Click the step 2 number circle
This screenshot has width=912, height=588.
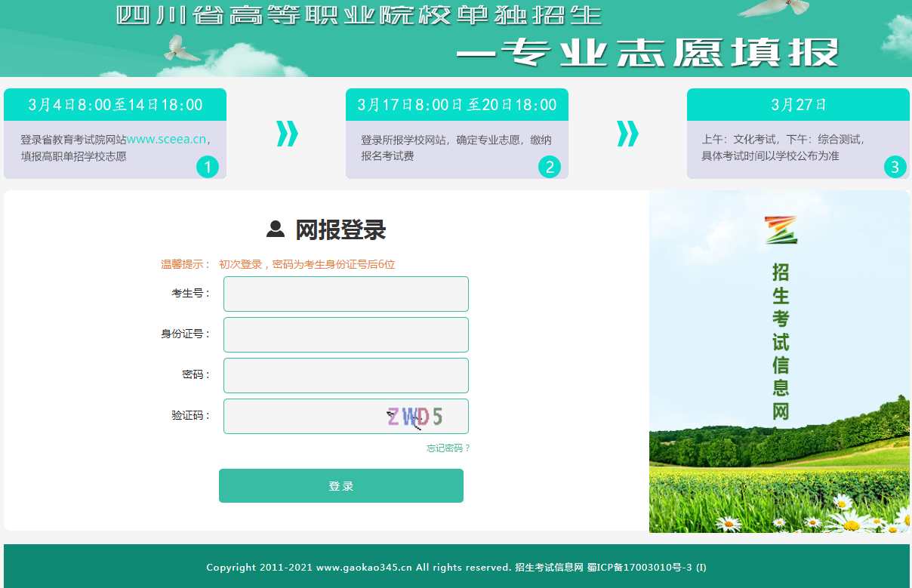click(549, 167)
